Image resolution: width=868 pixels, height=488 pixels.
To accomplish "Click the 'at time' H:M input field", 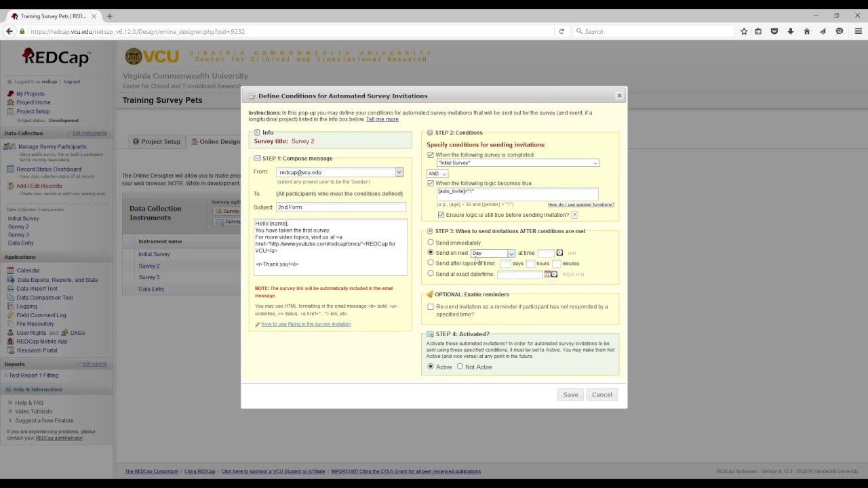I will [x=546, y=253].
